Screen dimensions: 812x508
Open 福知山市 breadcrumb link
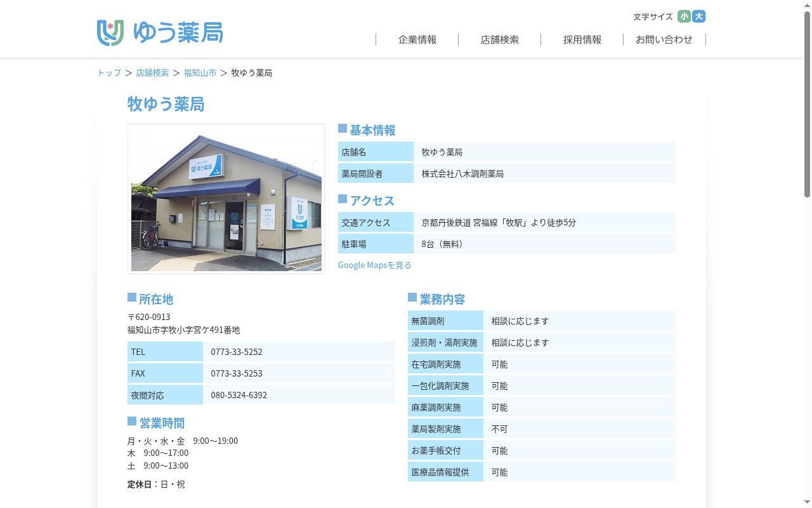200,73
